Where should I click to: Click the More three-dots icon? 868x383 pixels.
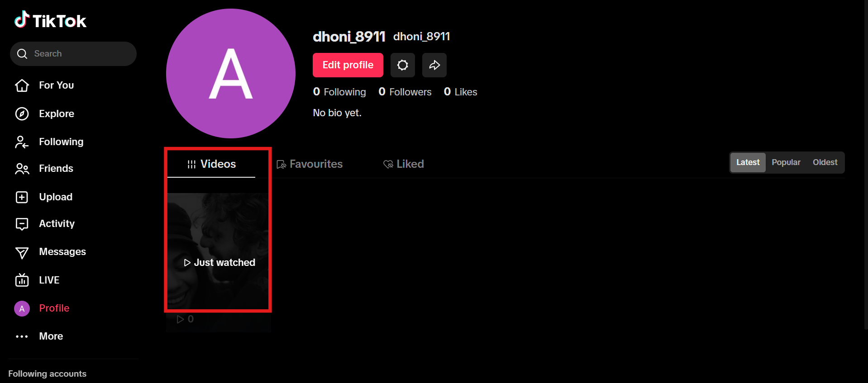pos(22,336)
